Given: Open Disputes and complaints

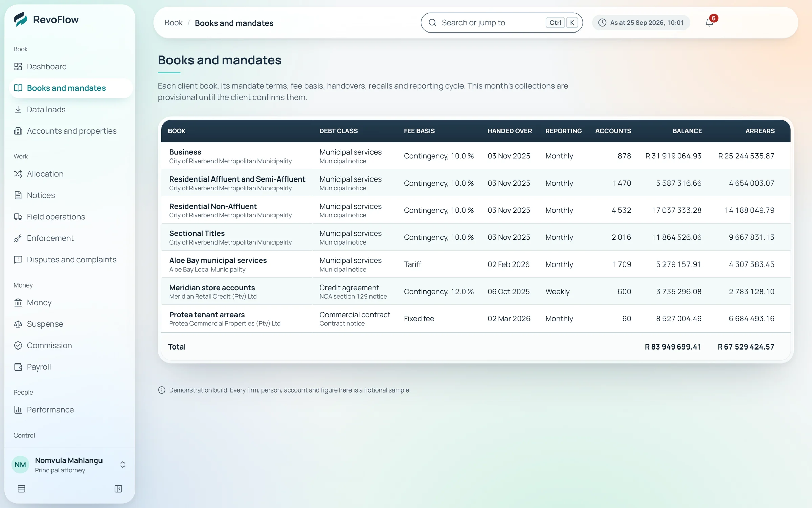Looking at the screenshot, I should coord(71,260).
